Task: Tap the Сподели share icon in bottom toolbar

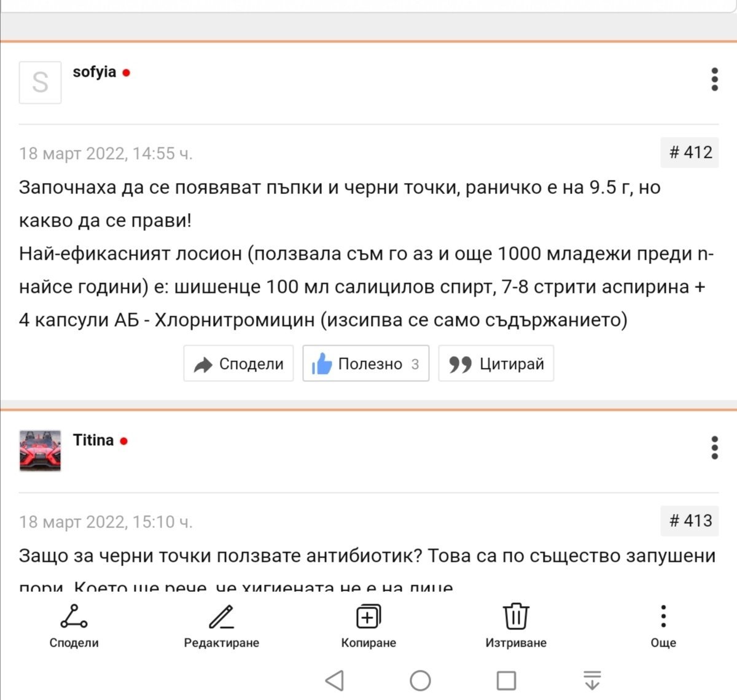Action: 74,616
